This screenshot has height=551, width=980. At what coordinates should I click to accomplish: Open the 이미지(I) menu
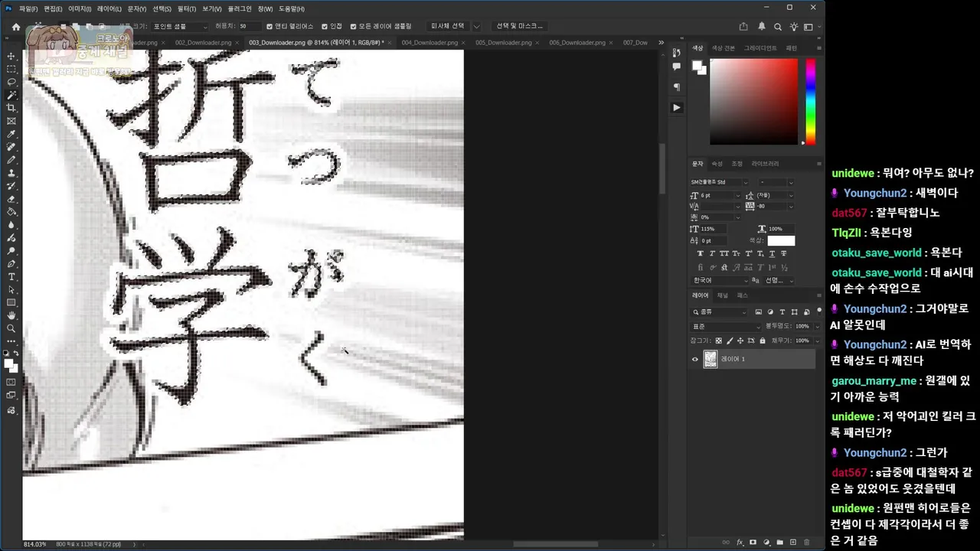(79, 8)
